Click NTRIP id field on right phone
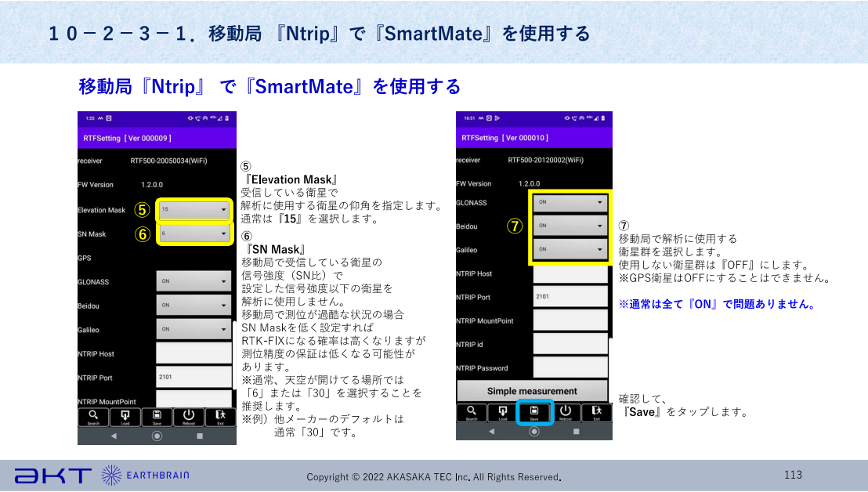This screenshot has height=492, width=868. coord(570,344)
